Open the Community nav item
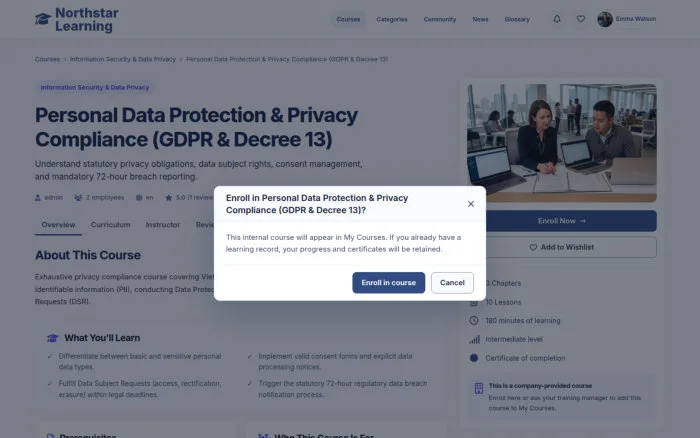This screenshot has height=438, width=700. point(440,19)
